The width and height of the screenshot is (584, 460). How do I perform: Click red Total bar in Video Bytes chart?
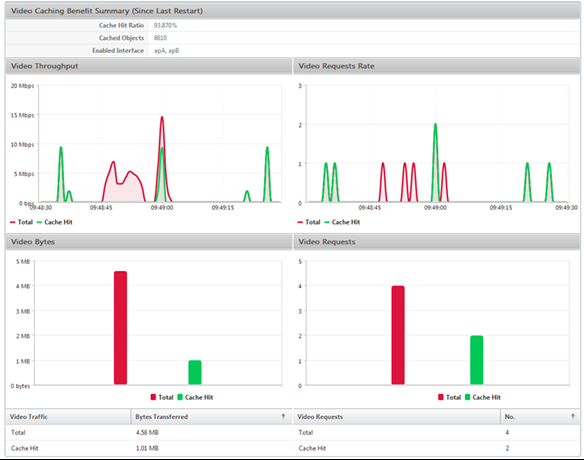pyautogui.click(x=120, y=328)
